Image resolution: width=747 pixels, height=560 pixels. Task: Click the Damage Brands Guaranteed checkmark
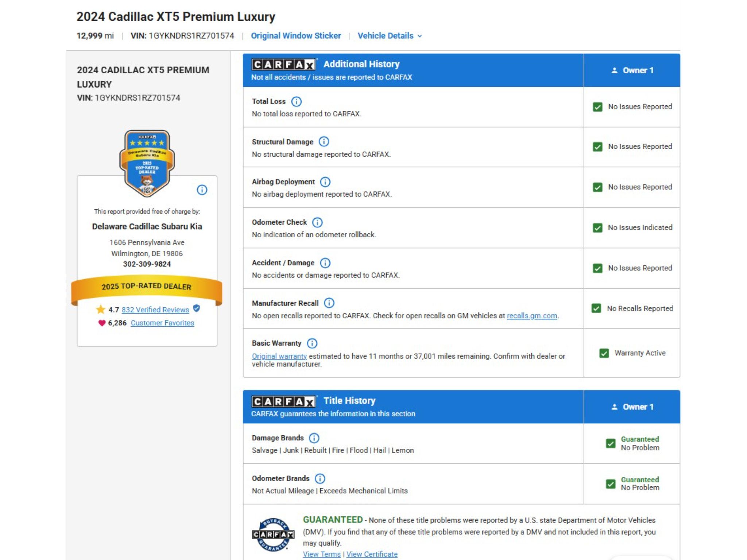tap(611, 443)
